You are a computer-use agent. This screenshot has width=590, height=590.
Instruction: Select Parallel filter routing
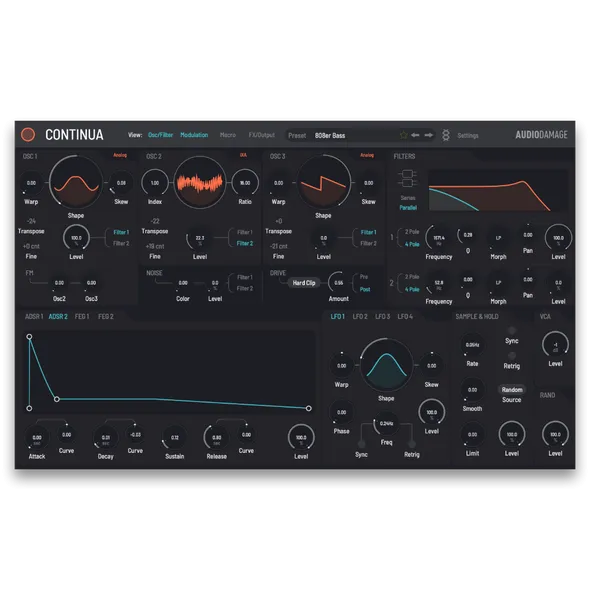(408, 208)
